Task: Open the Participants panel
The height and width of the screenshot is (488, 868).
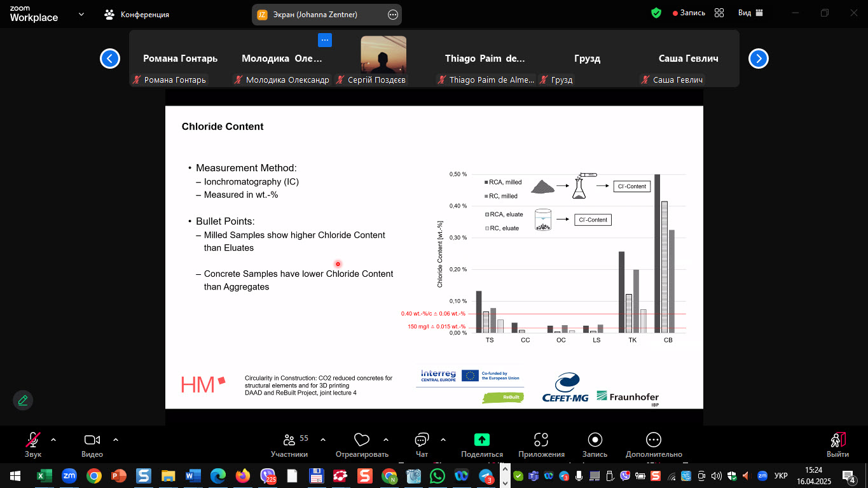Action: point(289,444)
